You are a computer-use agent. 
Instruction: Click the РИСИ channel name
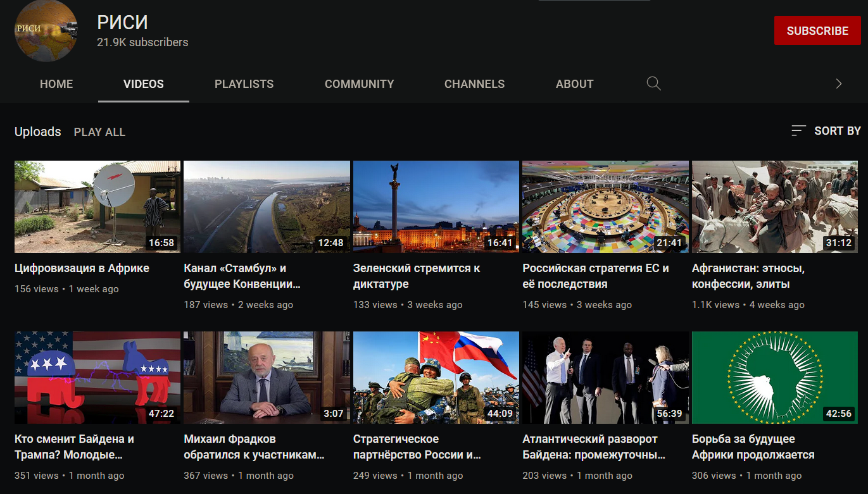tap(122, 23)
